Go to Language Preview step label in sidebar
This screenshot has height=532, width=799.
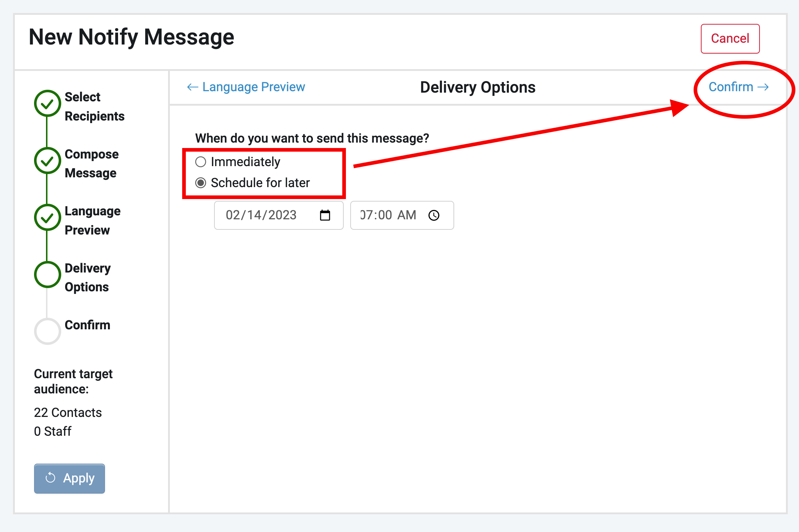tap(93, 221)
